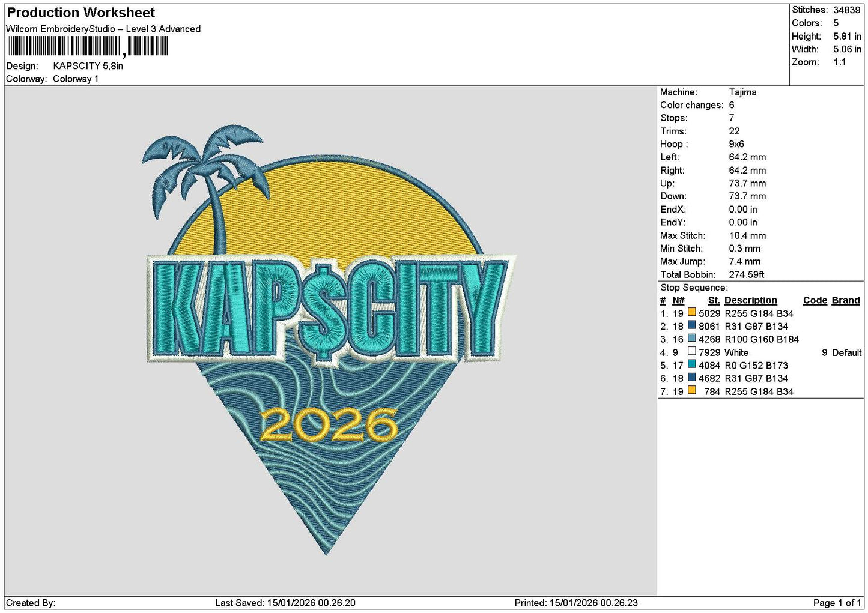Click the 'Color changes:' label
868x613 pixels.
pyautogui.click(x=691, y=105)
